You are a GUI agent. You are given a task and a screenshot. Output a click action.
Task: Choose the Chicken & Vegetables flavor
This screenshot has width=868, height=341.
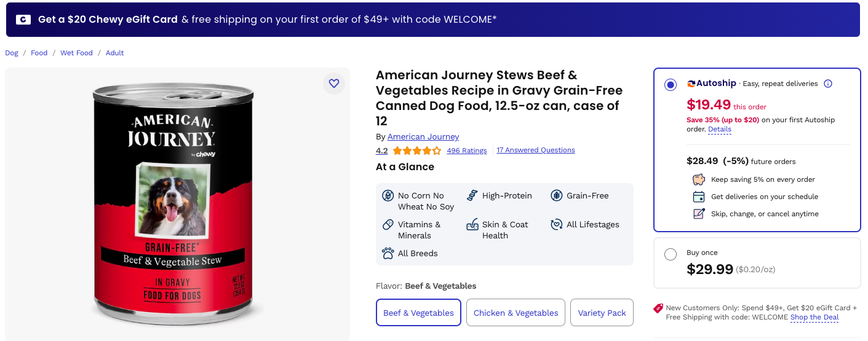516,313
